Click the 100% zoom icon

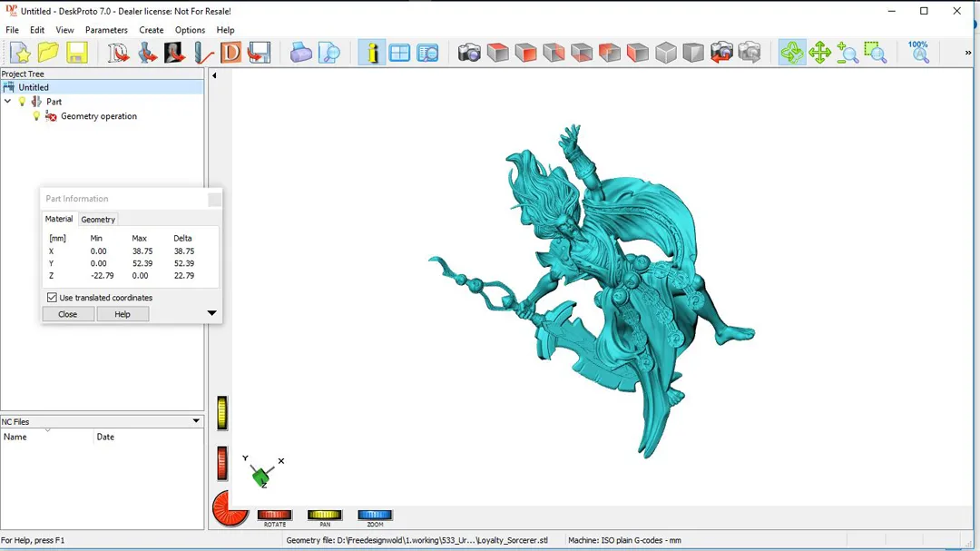coord(918,53)
